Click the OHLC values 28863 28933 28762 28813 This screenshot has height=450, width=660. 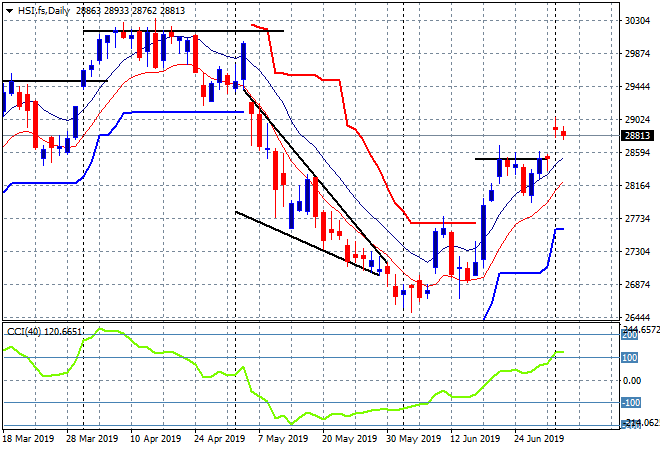point(130,11)
